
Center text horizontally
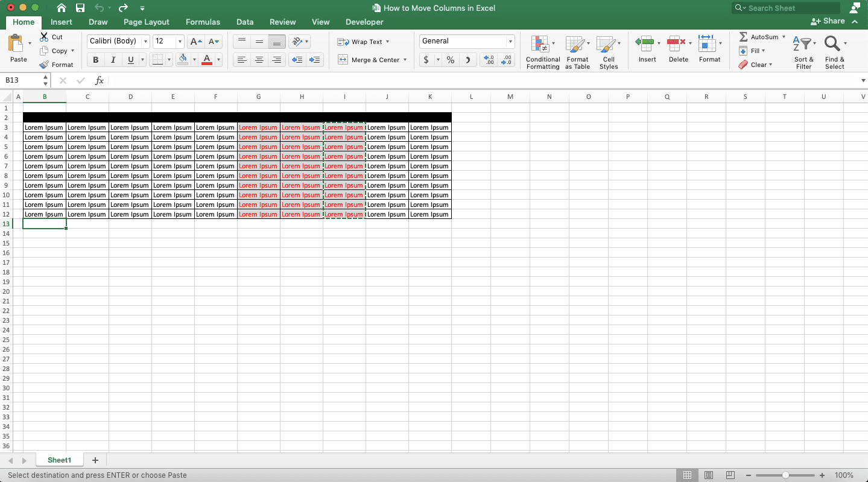pos(259,60)
